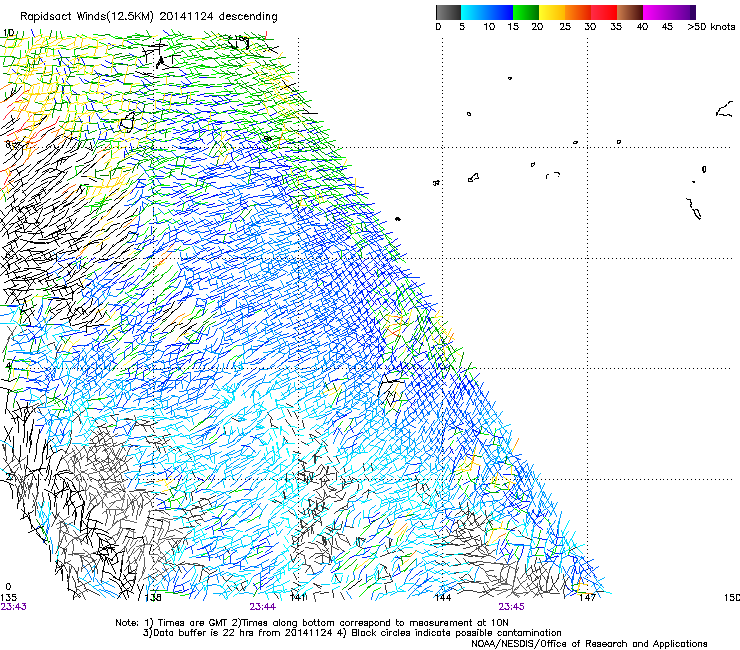This screenshot has height=650, width=740.
Task: Click the '>50 knots' legend label
Action: point(711,27)
